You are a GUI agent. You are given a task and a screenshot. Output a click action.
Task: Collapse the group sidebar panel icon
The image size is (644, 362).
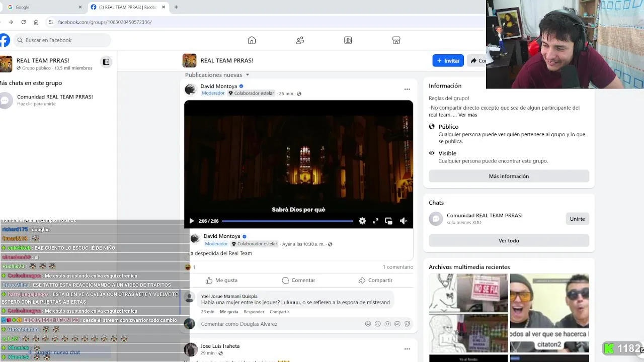point(106,62)
